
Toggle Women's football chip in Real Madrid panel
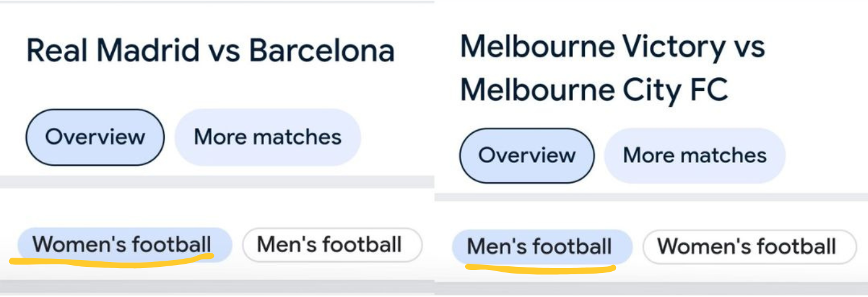123,244
